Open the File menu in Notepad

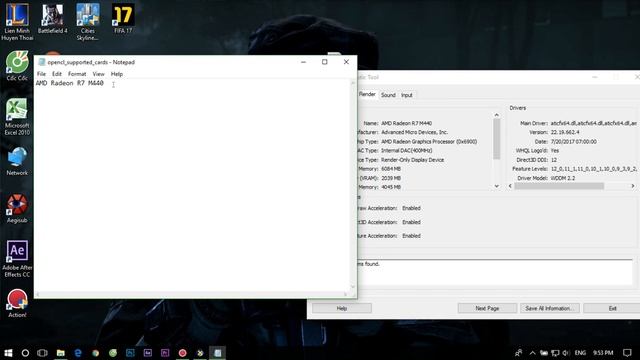click(x=41, y=74)
